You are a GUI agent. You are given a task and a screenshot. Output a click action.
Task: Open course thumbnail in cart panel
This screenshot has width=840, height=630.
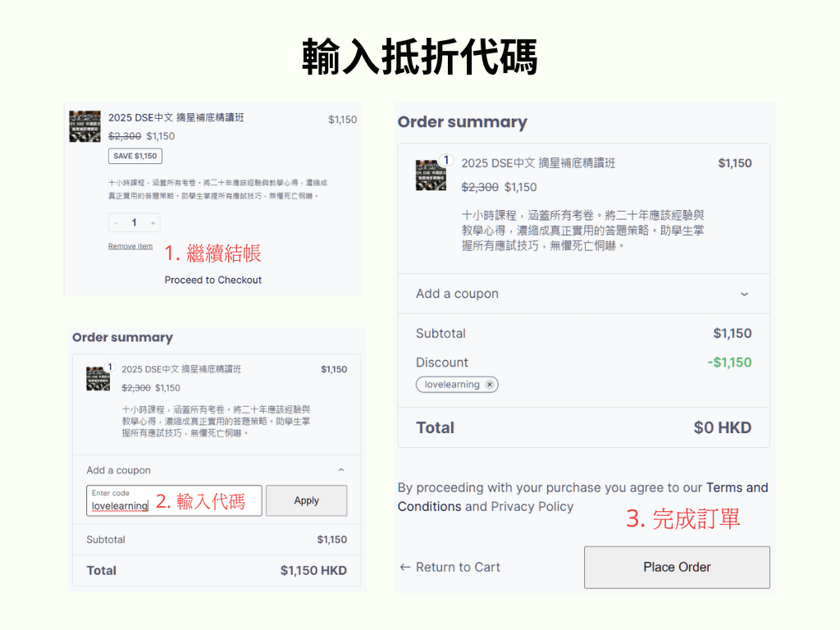84,126
